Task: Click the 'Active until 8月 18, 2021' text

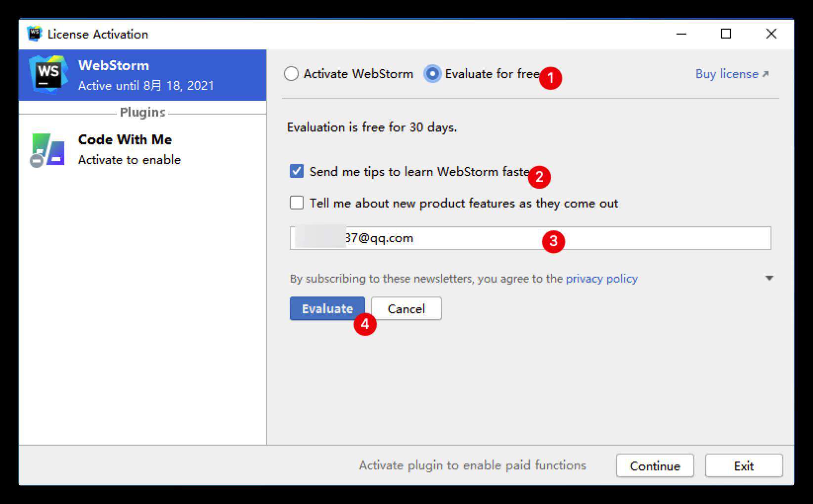Action: pyautogui.click(x=146, y=85)
